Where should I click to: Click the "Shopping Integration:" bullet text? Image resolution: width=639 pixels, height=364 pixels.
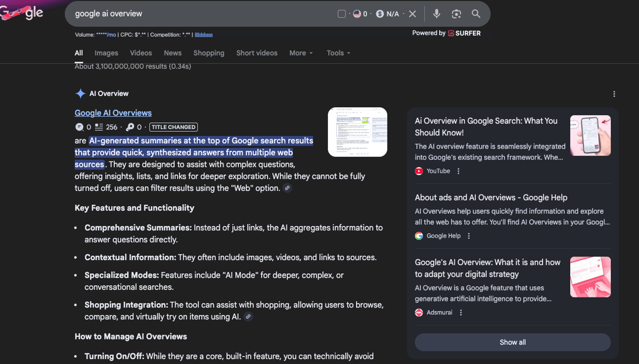(x=126, y=305)
